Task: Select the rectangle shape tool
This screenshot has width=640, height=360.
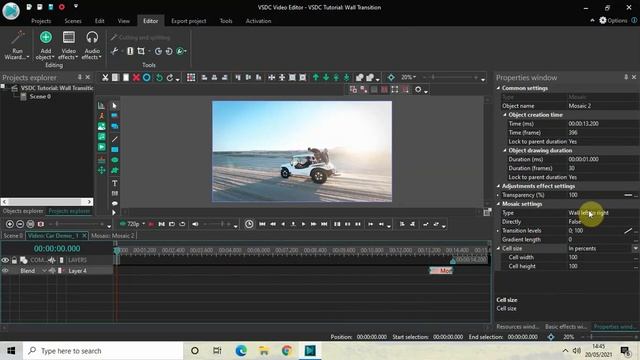Action: point(115,150)
